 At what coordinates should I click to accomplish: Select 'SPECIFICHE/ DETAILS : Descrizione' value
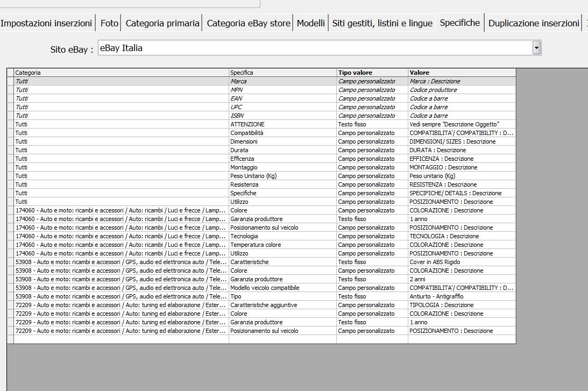click(462, 194)
